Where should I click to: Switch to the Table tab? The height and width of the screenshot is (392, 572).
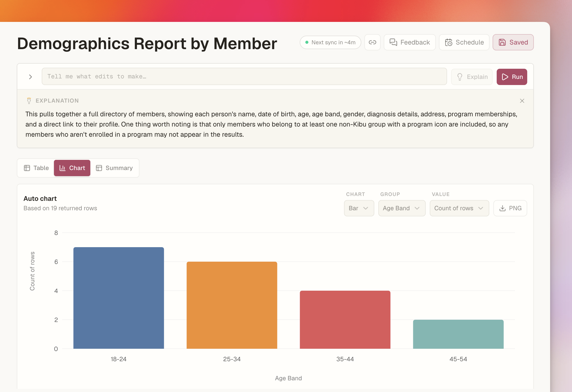point(36,168)
